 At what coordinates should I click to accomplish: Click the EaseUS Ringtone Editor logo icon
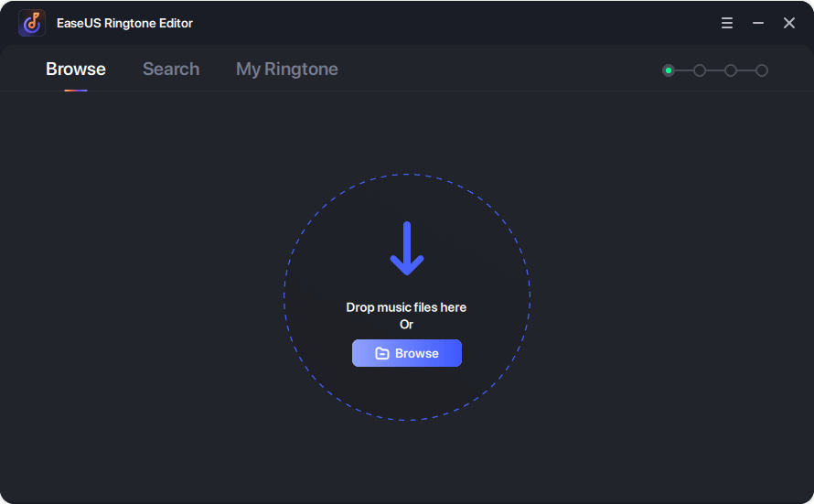coord(32,23)
